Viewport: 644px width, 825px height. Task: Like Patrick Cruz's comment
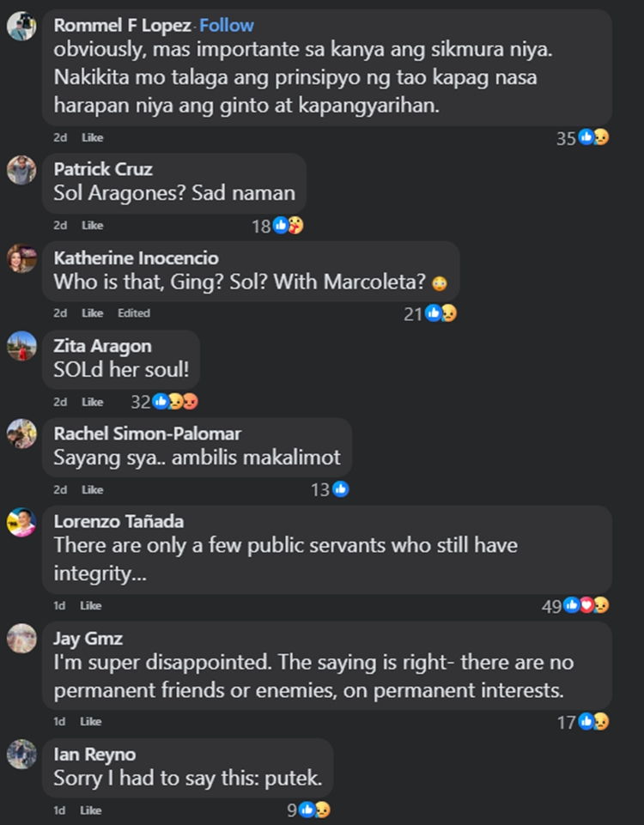point(91,225)
